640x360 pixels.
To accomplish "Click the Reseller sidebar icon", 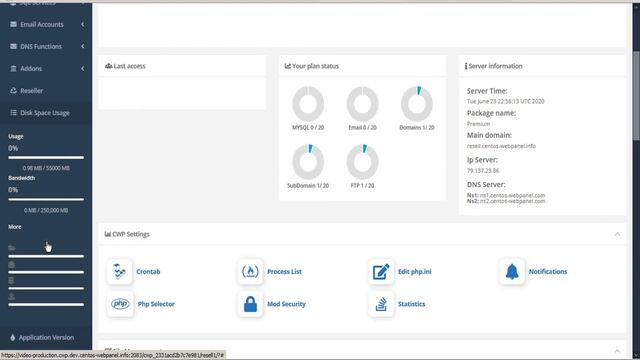I will coord(13,90).
